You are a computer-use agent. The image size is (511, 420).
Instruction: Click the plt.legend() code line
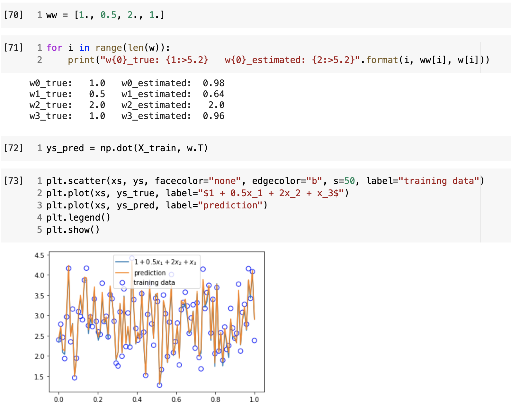(78, 217)
